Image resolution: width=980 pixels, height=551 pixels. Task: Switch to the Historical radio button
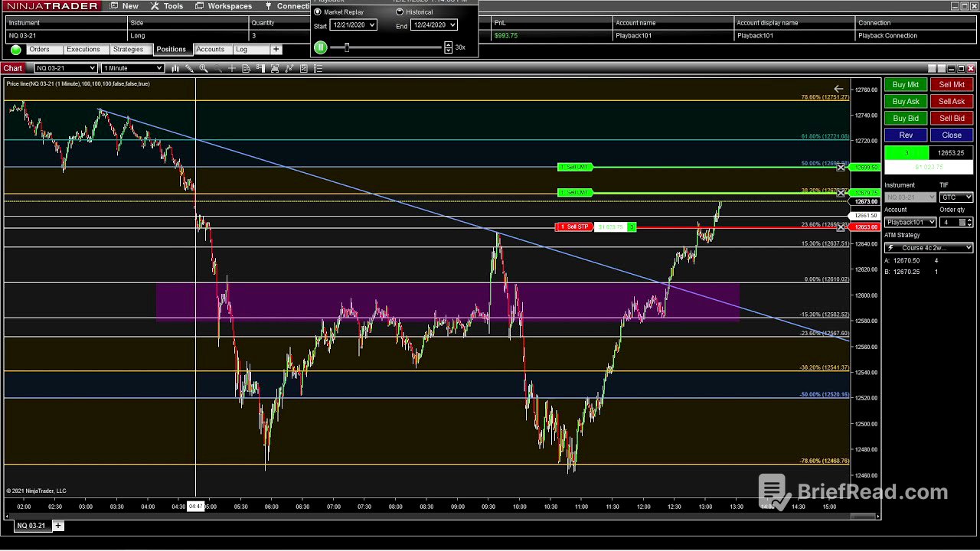(400, 11)
